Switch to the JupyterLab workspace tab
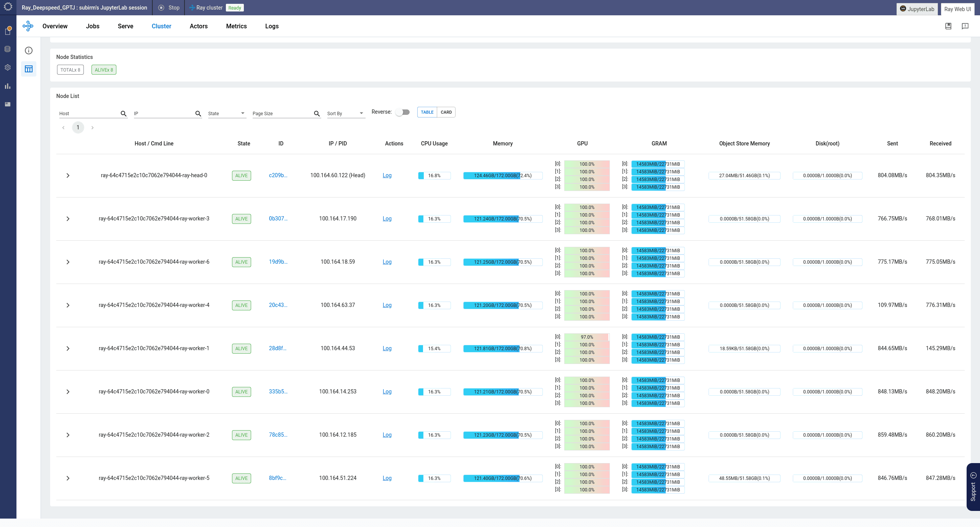The width and height of the screenshot is (980, 527). coord(917,9)
